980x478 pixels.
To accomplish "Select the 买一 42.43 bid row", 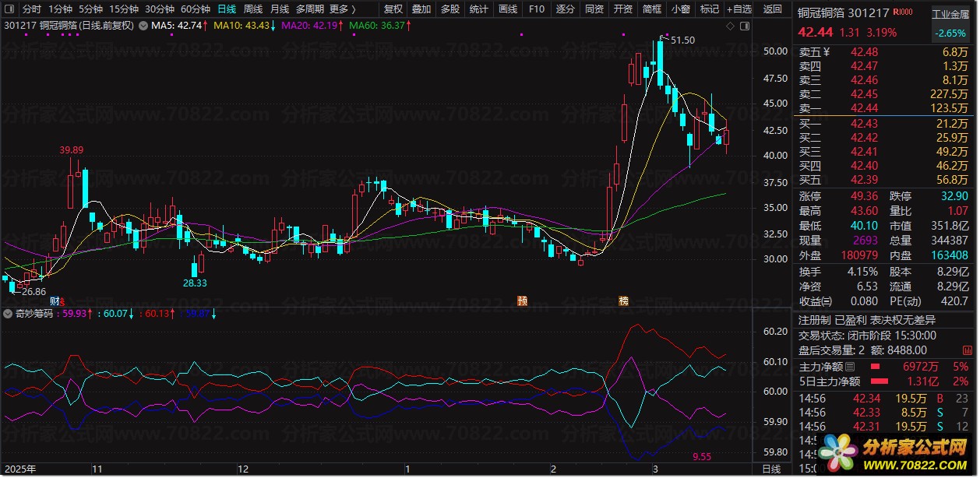I will [x=884, y=124].
